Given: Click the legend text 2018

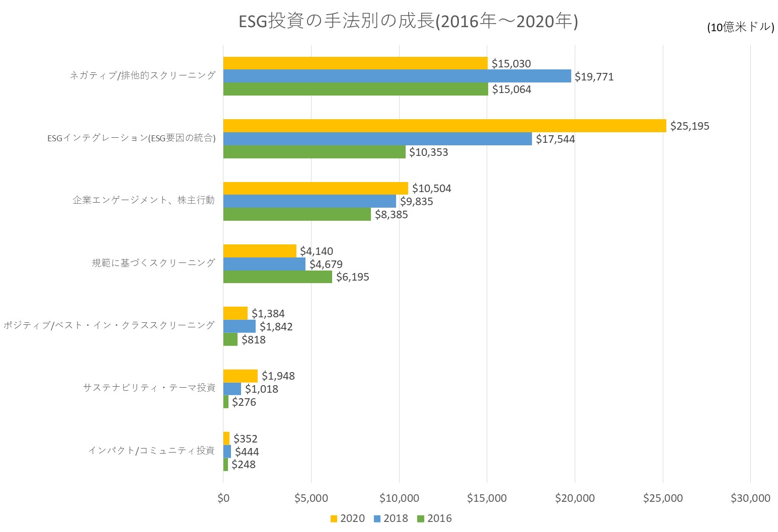Looking at the screenshot, I should (396, 518).
